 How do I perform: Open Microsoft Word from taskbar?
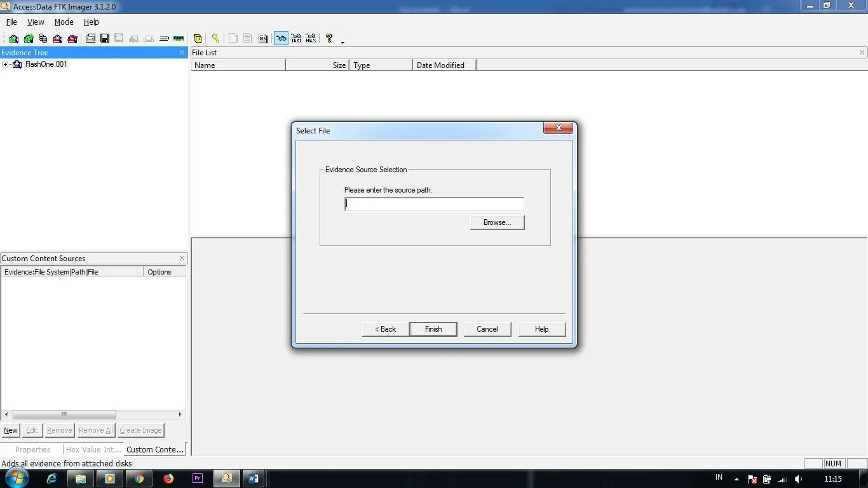coord(254,478)
